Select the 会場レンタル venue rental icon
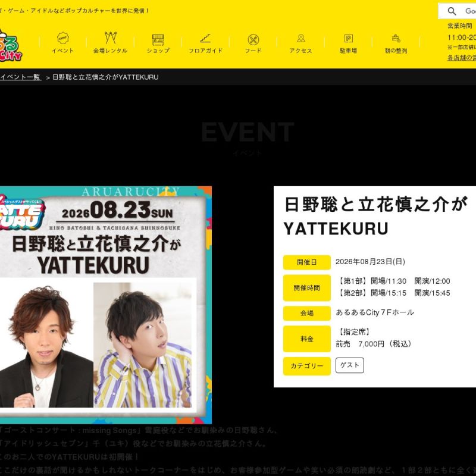476x476 pixels. pos(111,38)
